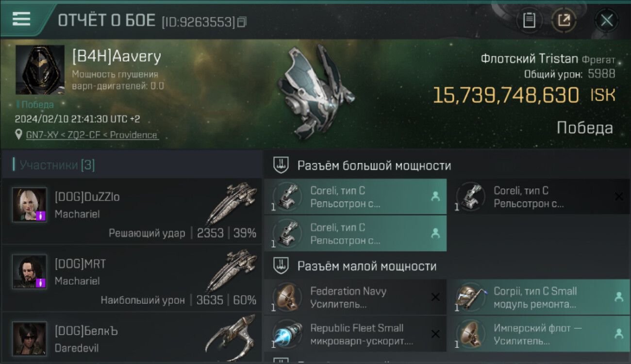The height and width of the screenshot is (364, 631).
Task: Select the Имперский флот Усилитель module
Action: [539, 334]
